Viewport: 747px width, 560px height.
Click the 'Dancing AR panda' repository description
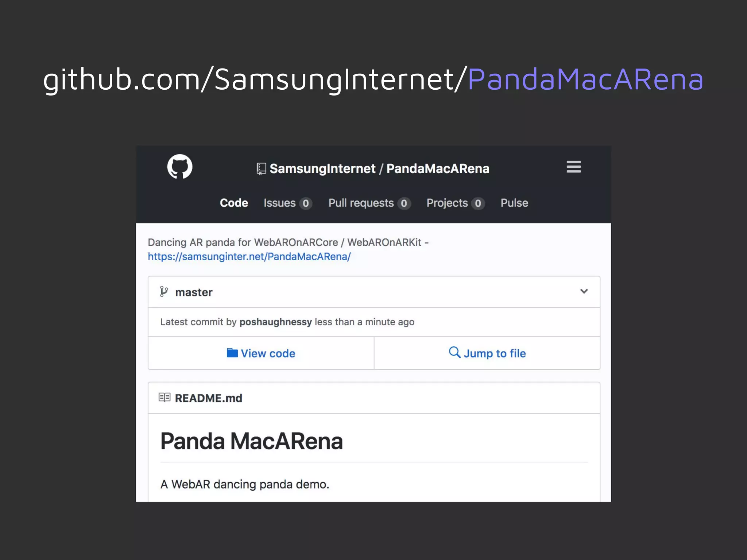coord(288,242)
